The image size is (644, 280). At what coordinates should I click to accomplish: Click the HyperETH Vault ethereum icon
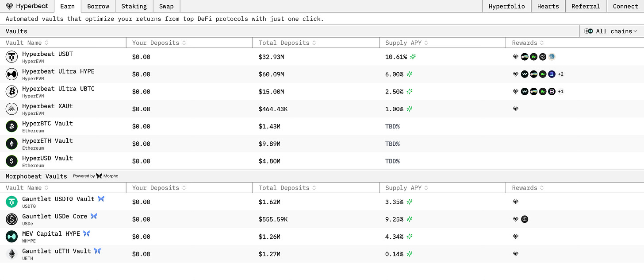(x=11, y=144)
